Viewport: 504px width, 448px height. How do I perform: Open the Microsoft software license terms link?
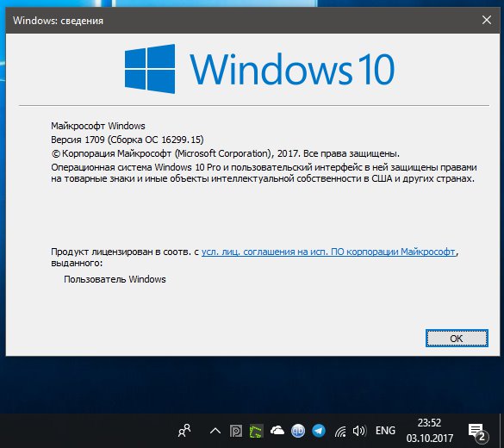[x=328, y=252]
